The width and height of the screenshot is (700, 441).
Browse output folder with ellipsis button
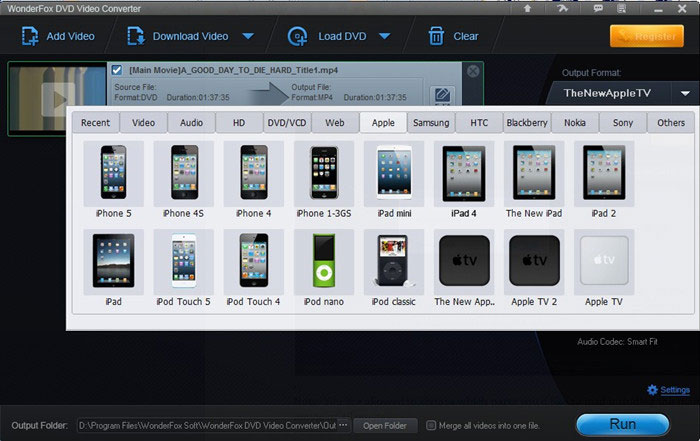click(x=343, y=425)
